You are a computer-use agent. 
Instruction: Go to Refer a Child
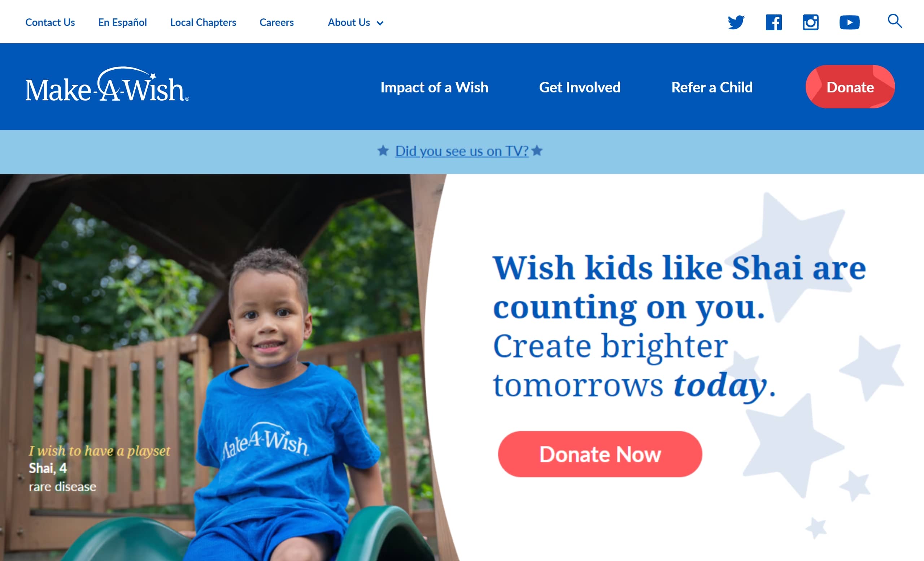coord(712,87)
